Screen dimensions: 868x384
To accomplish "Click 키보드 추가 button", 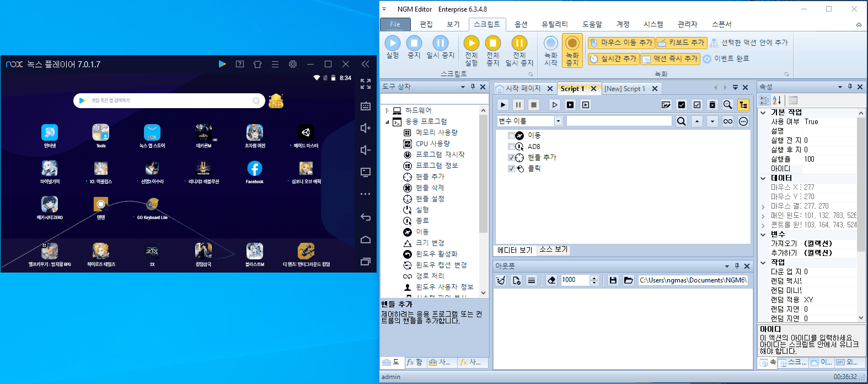I will point(681,42).
